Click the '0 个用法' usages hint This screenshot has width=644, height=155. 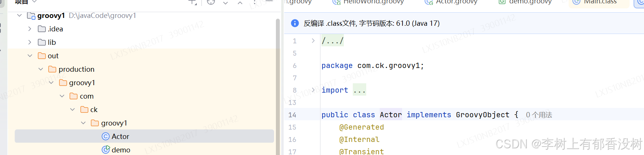point(539,115)
